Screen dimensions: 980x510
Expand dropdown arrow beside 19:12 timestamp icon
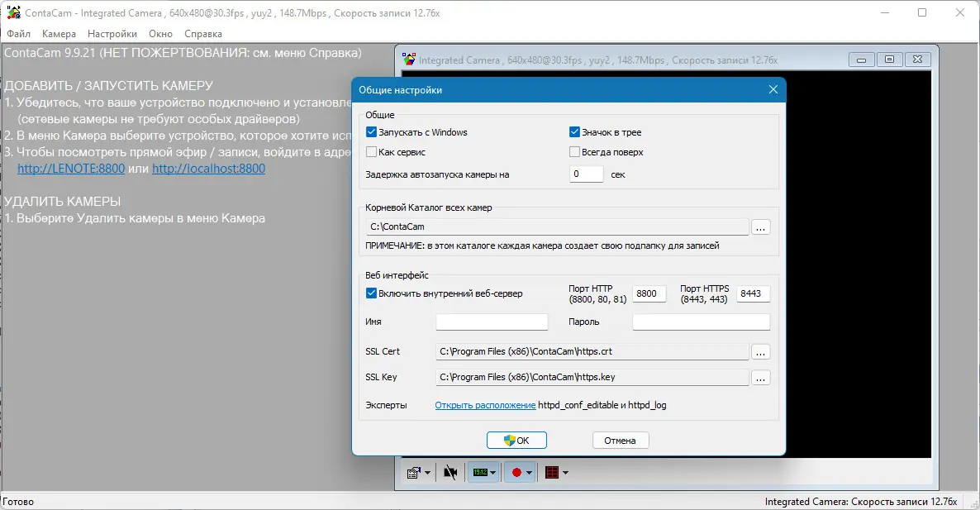pos(493,473)
